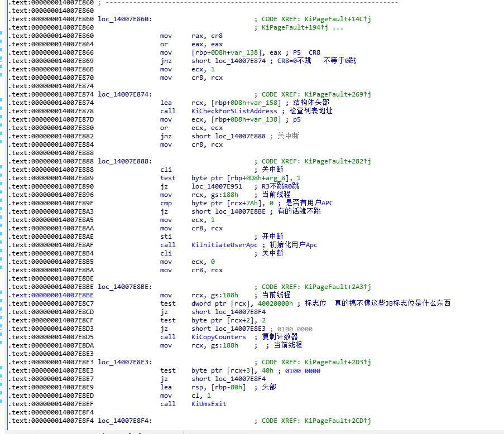
Task: Click the jnz operand loc_14007E888
Action: pos(240,136)
